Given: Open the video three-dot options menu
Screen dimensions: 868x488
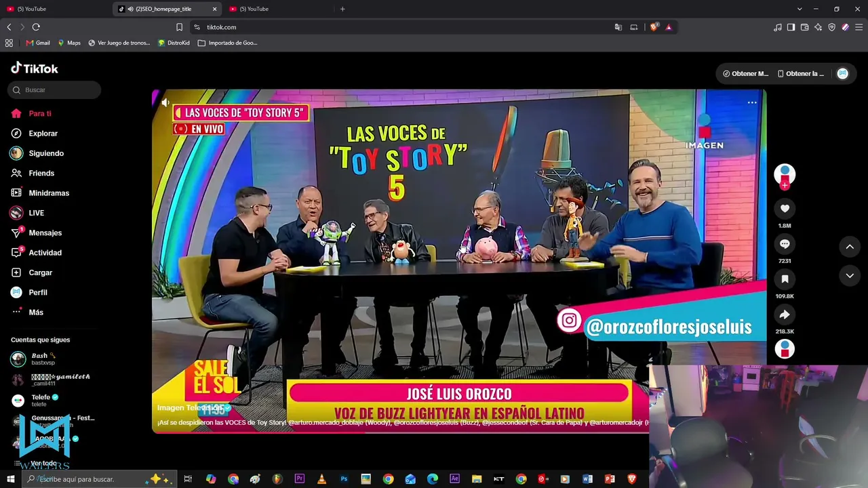Looking at the screenshot, I should tap(752, 102).
